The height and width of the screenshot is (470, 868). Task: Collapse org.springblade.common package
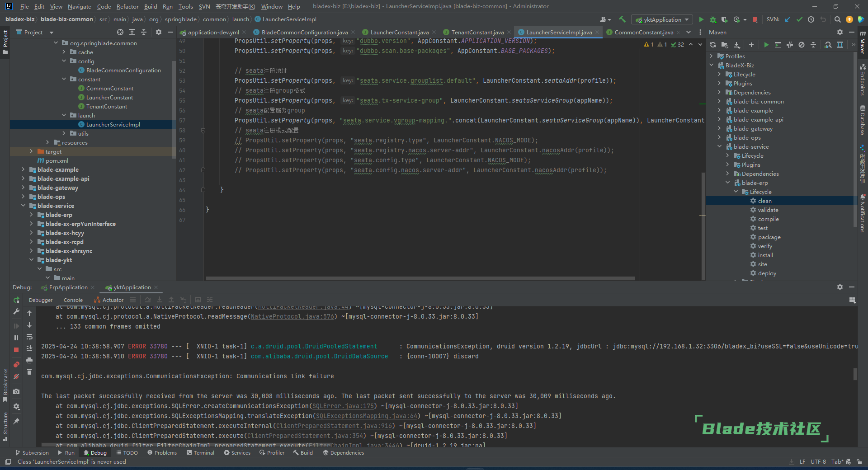pyautogui.click(x=56, y=43)
